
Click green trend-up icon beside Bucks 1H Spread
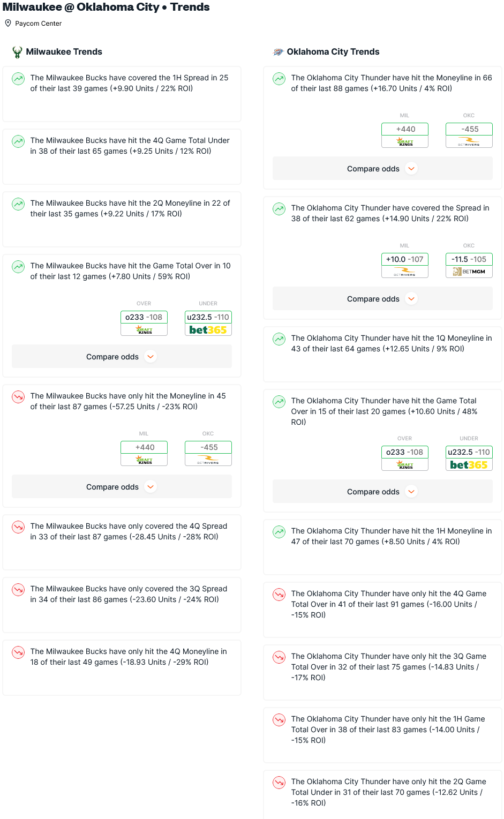coord(18,79)
